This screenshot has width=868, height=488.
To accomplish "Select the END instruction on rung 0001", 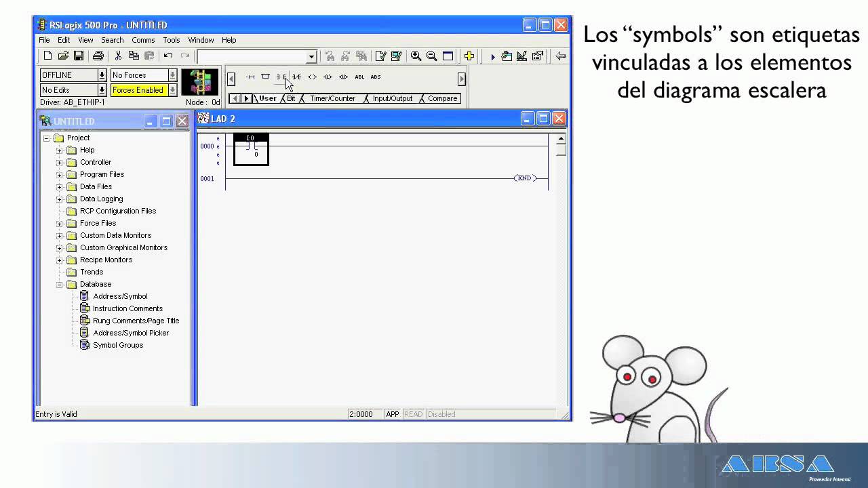I will coord(524,178).
